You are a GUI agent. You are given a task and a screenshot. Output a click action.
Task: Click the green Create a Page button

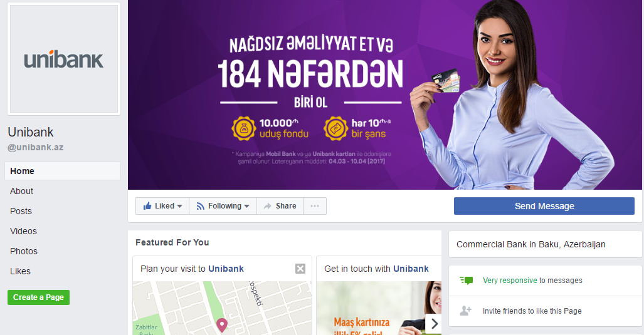[x=39, y=297]
